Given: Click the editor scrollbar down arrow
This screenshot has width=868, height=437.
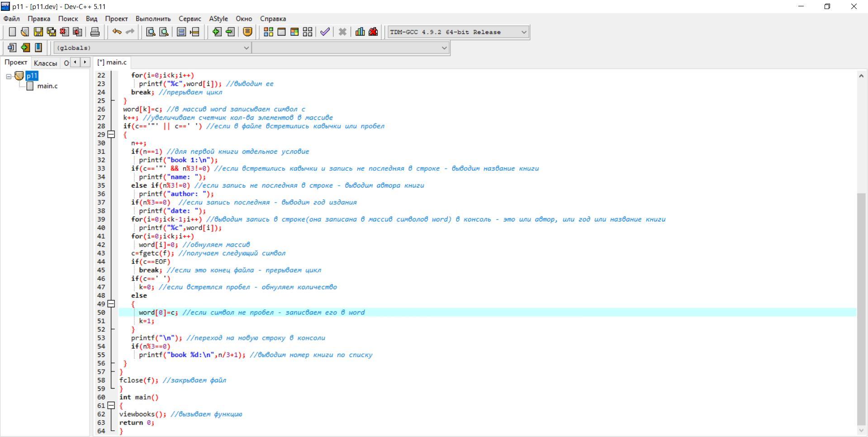Looking at the screenshot, I should (x=861, y=431).
